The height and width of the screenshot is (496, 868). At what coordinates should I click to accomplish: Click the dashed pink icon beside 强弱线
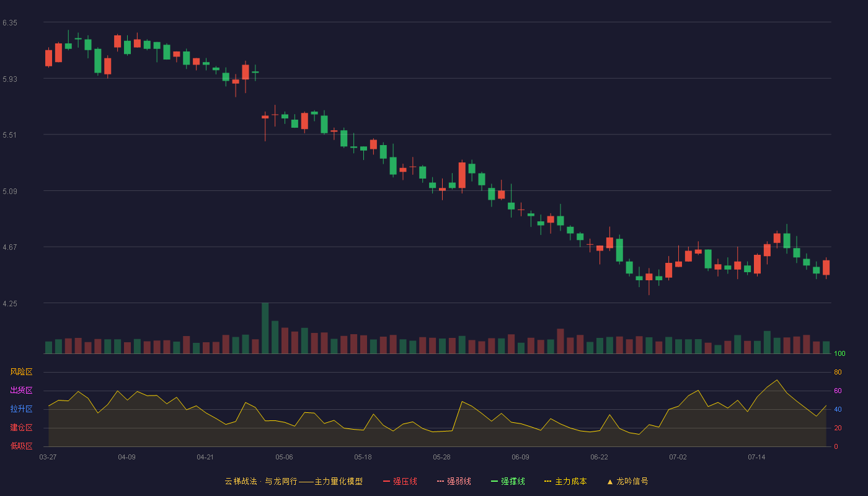coord(440,481)
